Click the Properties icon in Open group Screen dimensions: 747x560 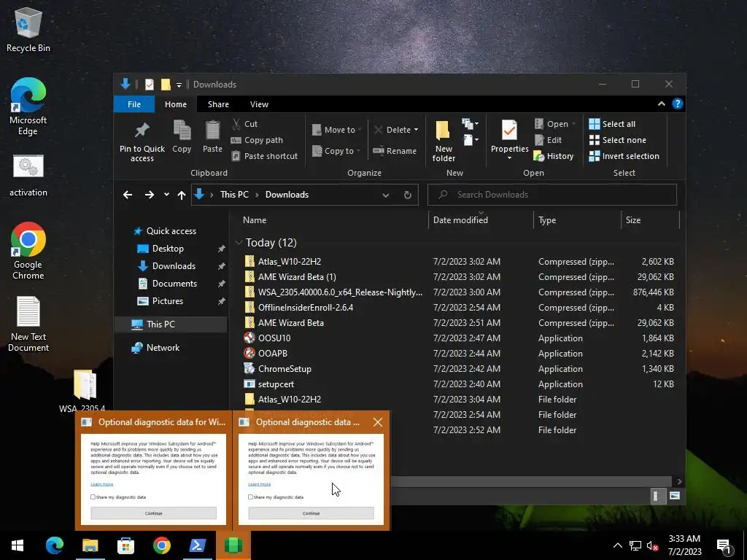click(x=509, y=131)
